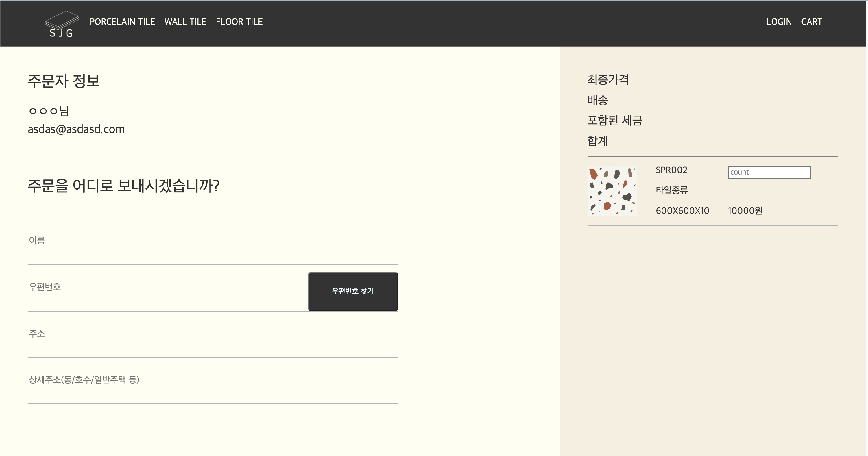Click the count quantity field
The height and width of the screenshot is (456, 868).
click(x=769, y=173)
